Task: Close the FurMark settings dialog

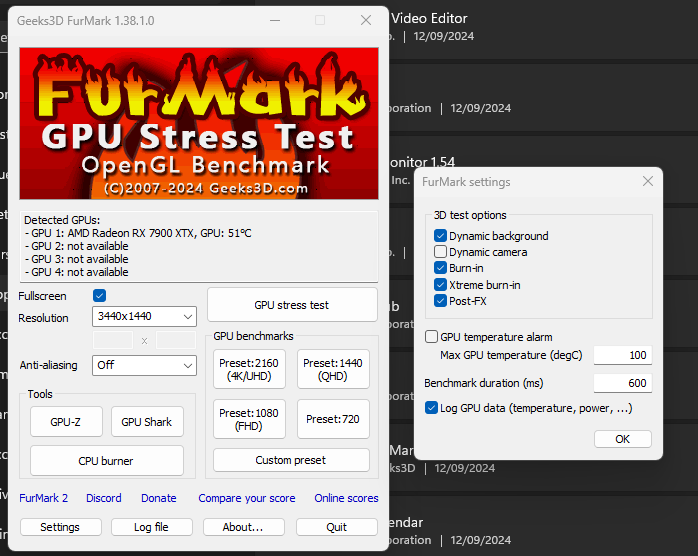Action: [648, 181]
